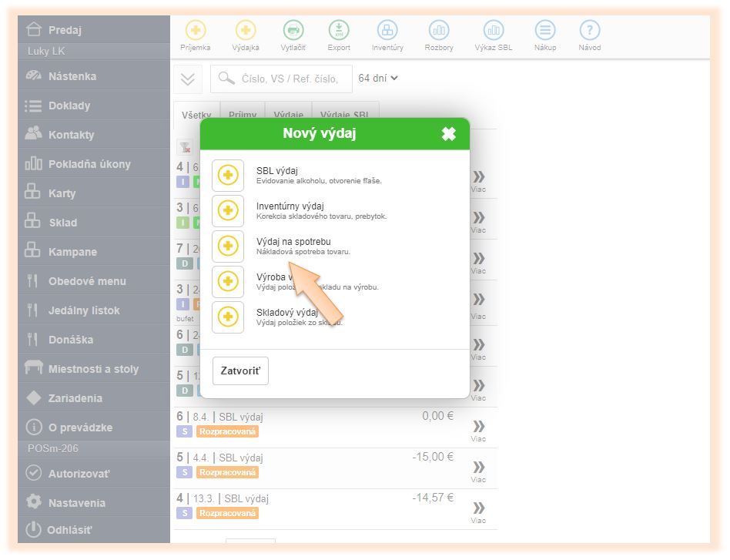Switch to the Všetky tab
Viewport: 730px width, 560px height.
pyautogui.click(x=196, y=116)
